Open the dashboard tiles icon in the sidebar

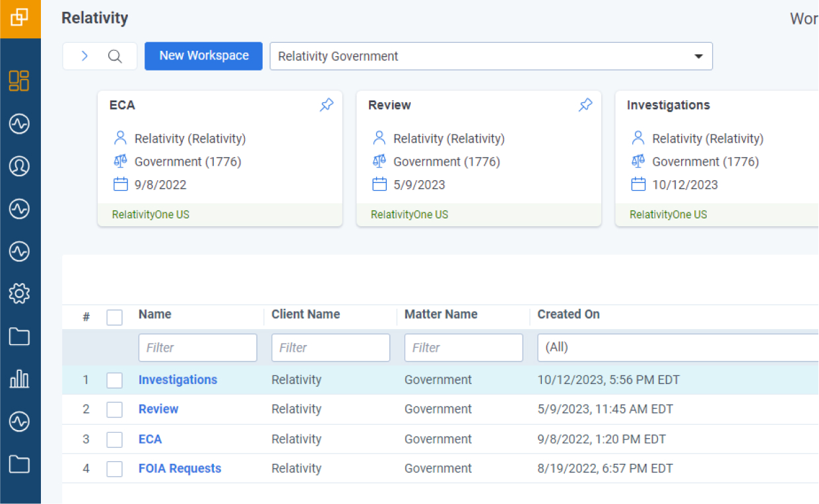pos(19,80)
